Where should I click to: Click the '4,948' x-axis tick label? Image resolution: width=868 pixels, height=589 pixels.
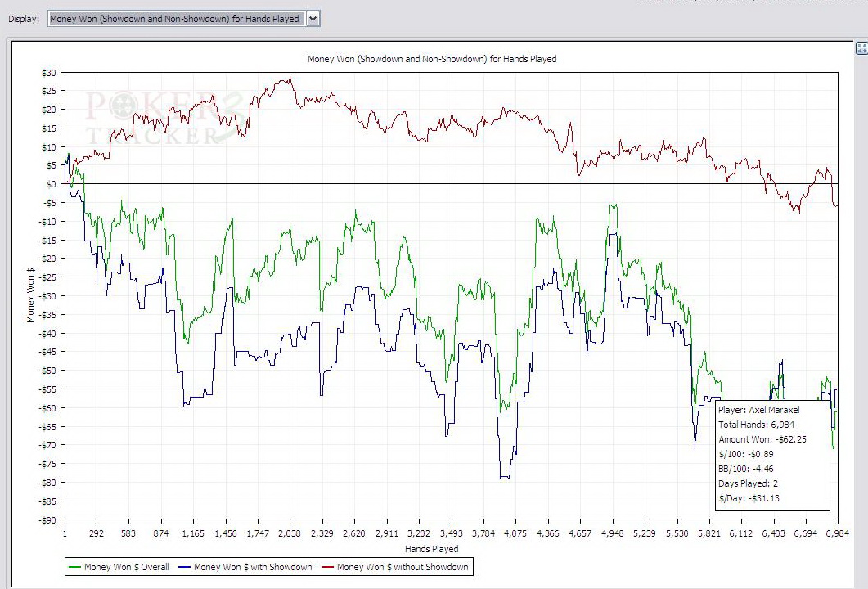pyautogui.click(x=612, y=533)
